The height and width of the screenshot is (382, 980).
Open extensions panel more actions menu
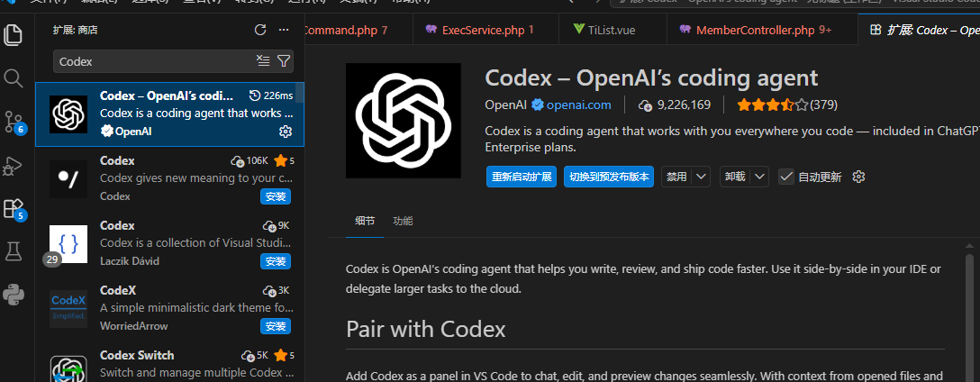point(284,30)
